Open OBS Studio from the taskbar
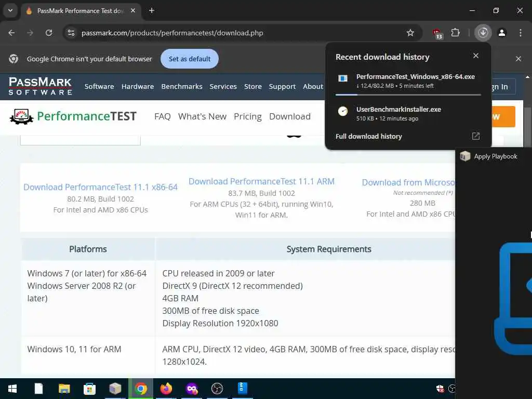This screenshot has width=532, height=399. click(x=217, y=389)
